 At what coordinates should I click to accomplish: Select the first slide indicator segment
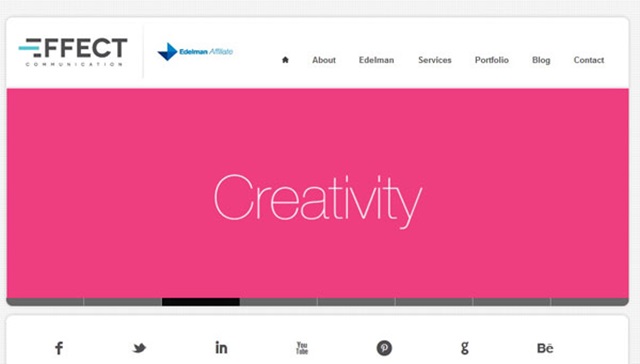[x=45, y=302]
